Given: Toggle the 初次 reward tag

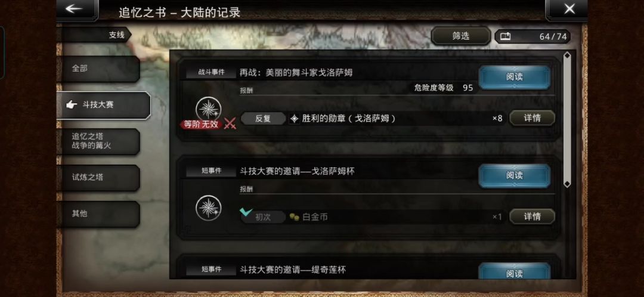Looking at the screenshot, I should tap(264, 217).
